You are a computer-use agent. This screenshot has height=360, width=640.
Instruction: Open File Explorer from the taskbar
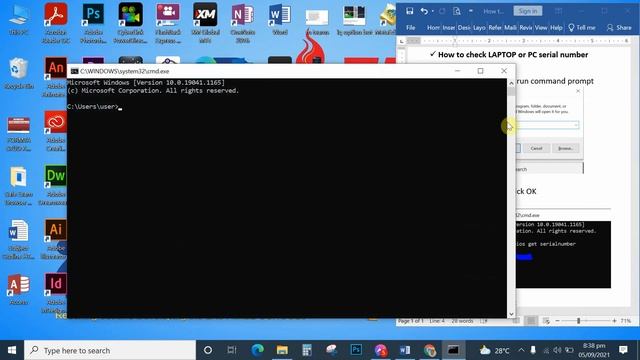pyautogui.click(x=282, y=350)
